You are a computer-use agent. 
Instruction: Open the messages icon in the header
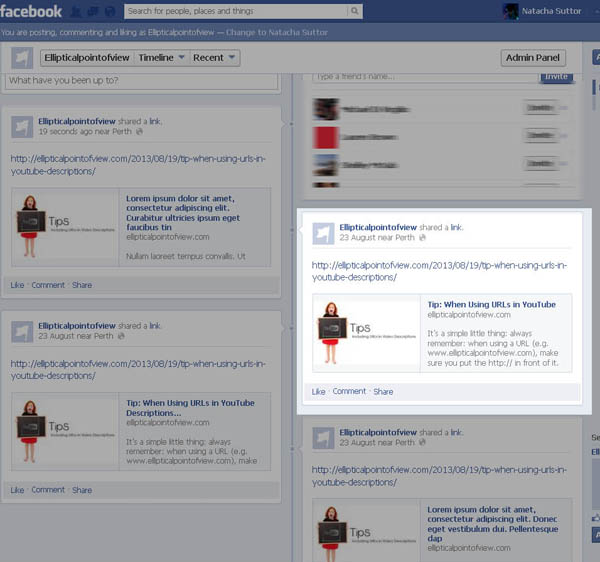pos(93,12)
